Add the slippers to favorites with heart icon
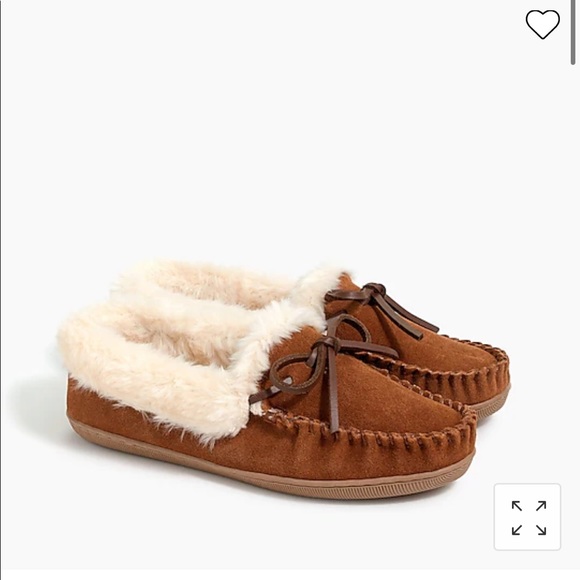 coord(543,24)
